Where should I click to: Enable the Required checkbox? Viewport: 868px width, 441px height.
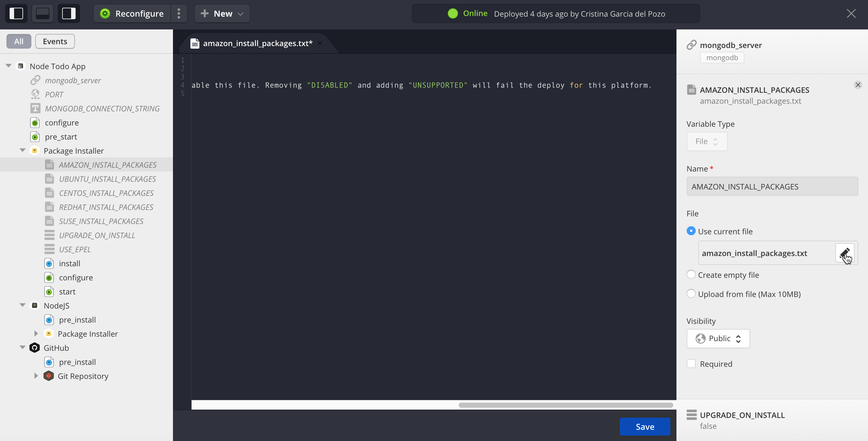(x=691, y=364)
